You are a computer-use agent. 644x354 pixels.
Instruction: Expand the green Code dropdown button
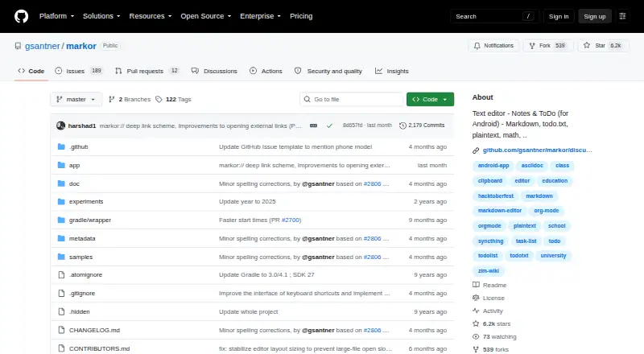[x=430, y=100]
